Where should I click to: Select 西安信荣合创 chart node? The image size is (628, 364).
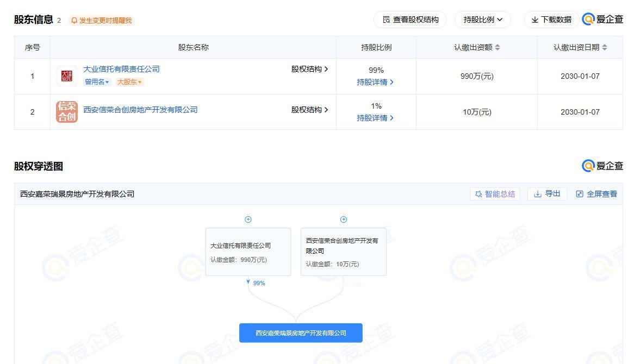pos(344,252)
